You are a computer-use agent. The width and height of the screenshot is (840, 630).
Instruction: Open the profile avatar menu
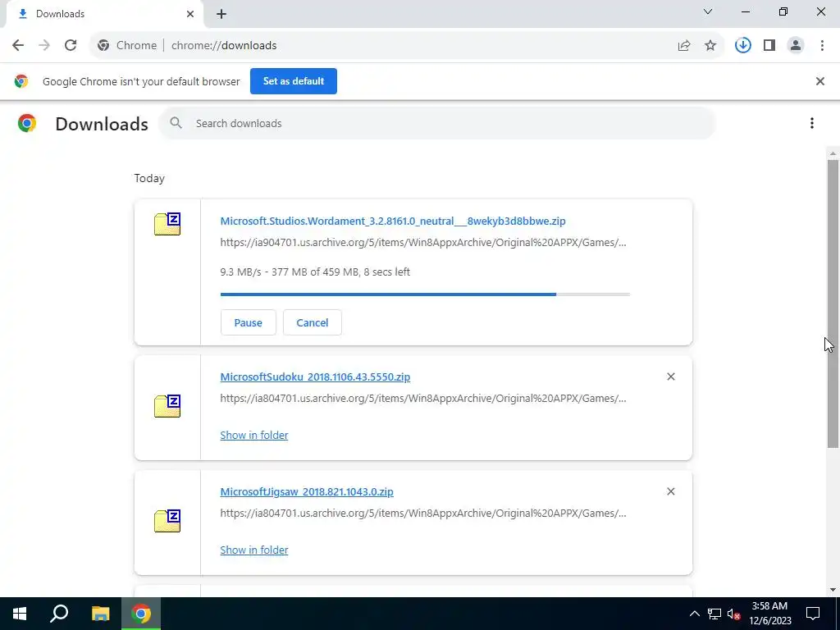tap(796, 46)
